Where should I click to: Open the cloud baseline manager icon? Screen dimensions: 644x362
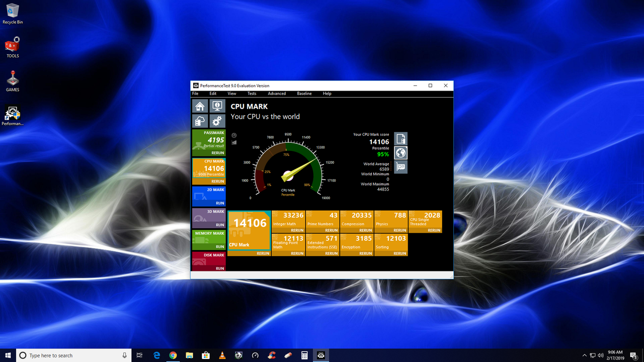click(200, 121)
